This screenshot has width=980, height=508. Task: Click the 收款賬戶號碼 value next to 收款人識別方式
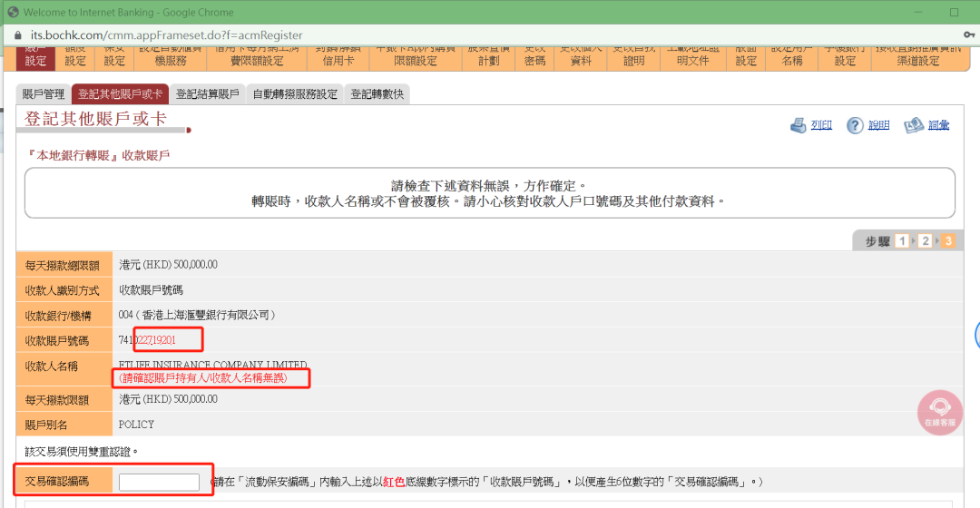[x=151, y=290]
